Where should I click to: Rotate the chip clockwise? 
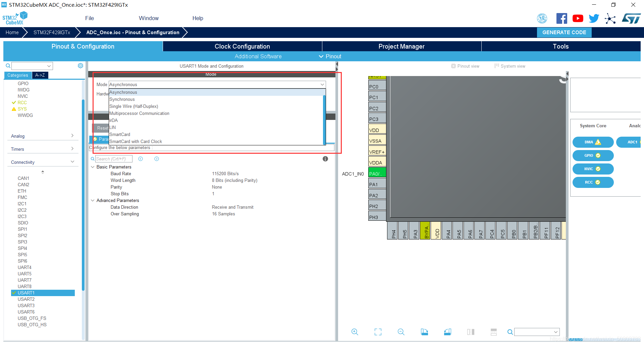(424, 332)
